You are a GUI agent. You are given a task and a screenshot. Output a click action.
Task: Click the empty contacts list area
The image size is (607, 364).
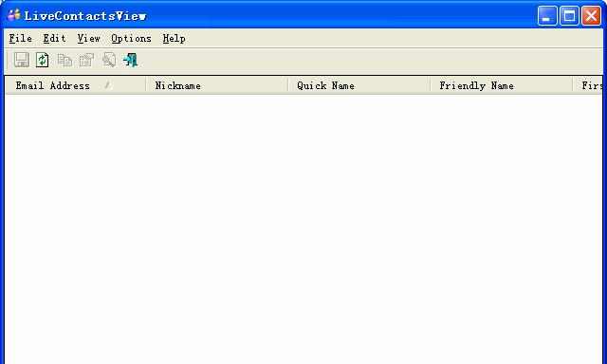pyautogui.click(x=303, y=229)
